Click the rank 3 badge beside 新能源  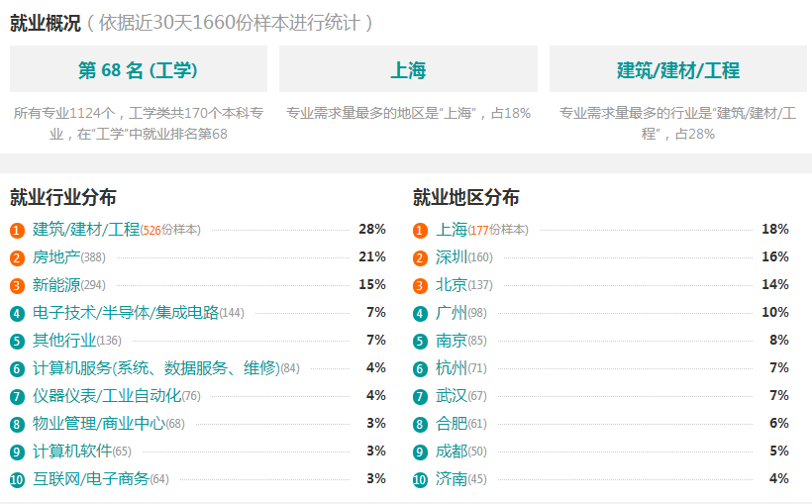17,285
